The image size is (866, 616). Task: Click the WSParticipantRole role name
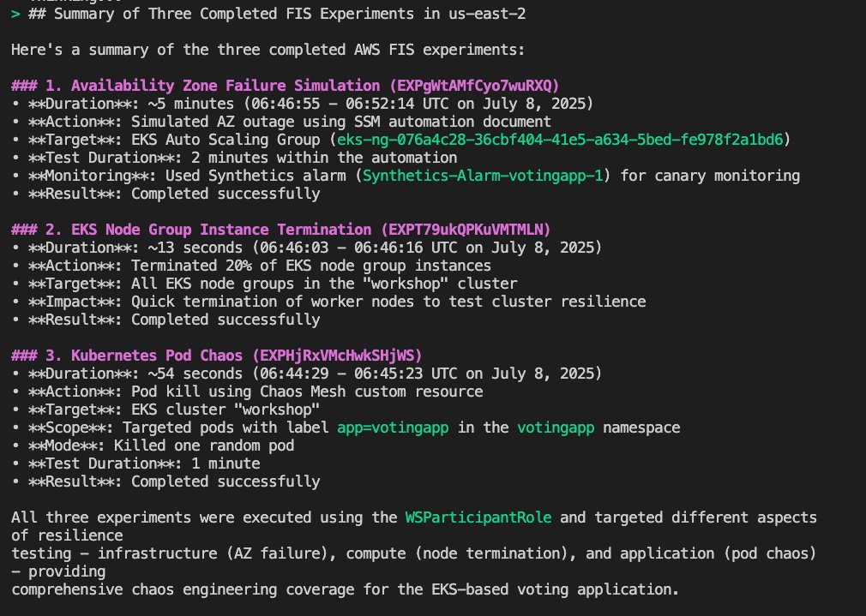478,517
